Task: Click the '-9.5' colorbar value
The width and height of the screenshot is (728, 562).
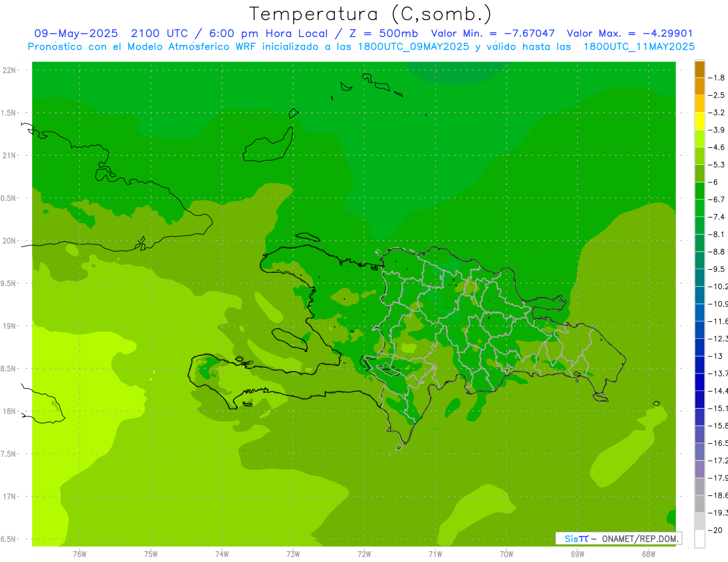Action: click(717, 269)
